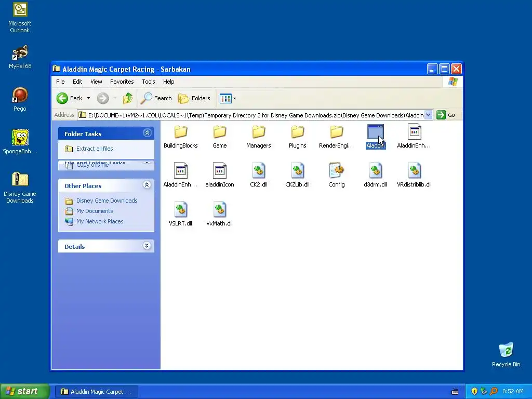Select the aladdinIcon file
Viewport: 532px width, 399px height.
(220, 176)
